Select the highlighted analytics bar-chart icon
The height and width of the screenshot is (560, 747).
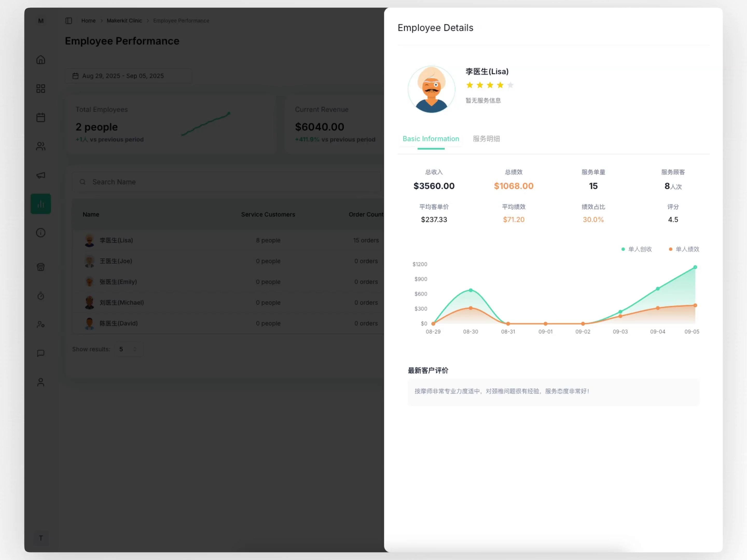pos(40,204)
